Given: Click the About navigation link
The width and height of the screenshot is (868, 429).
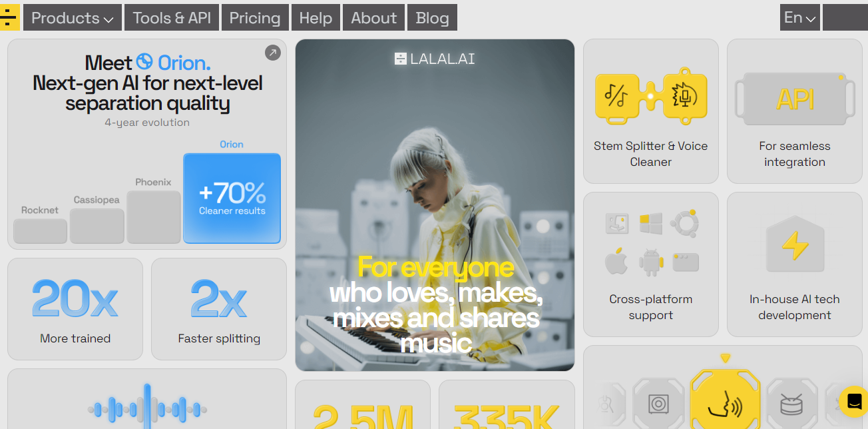Looking at the screenshot, I should [374, 18].
